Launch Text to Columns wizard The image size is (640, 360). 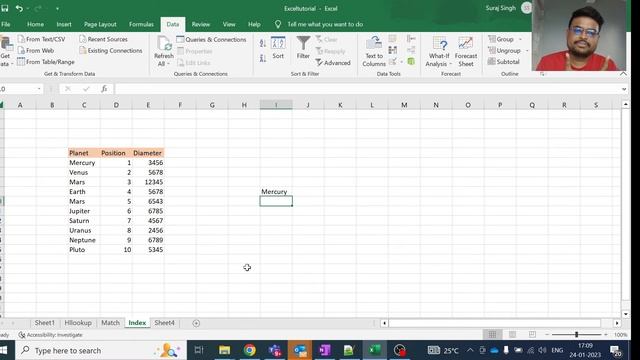374,51
